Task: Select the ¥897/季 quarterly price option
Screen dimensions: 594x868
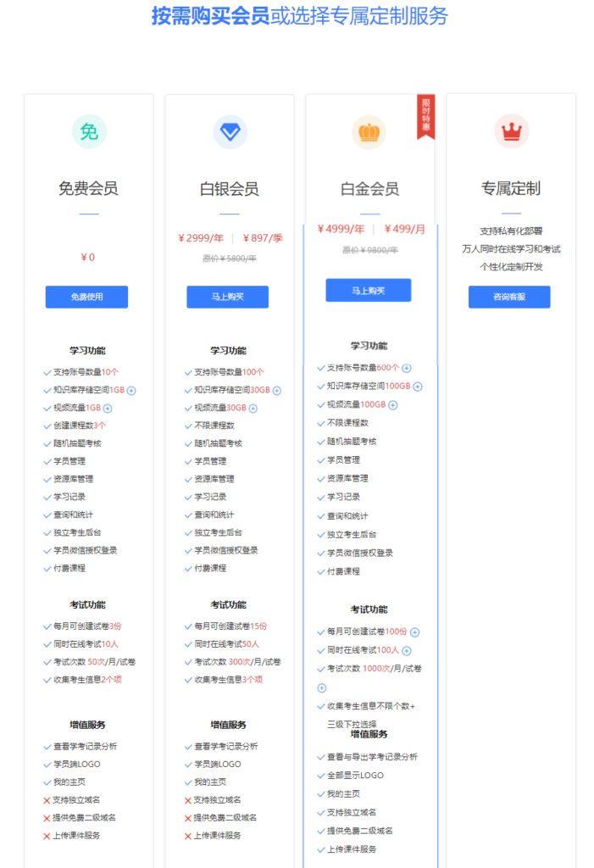Action: 263,238
